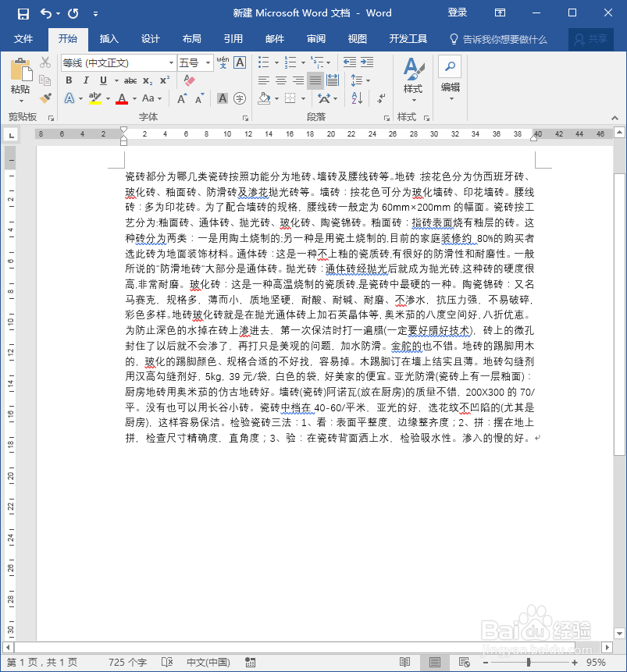Click the 中文(中国) language indicator
This screenshot has height=672, width=627.
[208, 662]
